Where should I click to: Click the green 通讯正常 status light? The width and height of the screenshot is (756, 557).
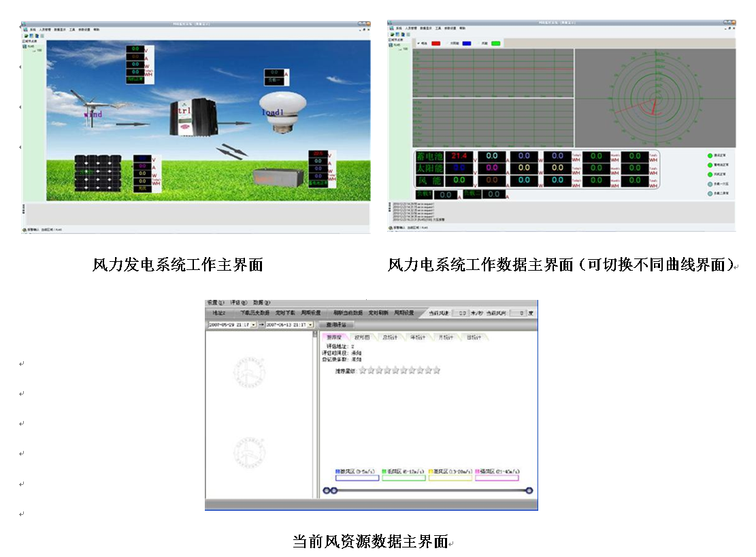[710, 155]
